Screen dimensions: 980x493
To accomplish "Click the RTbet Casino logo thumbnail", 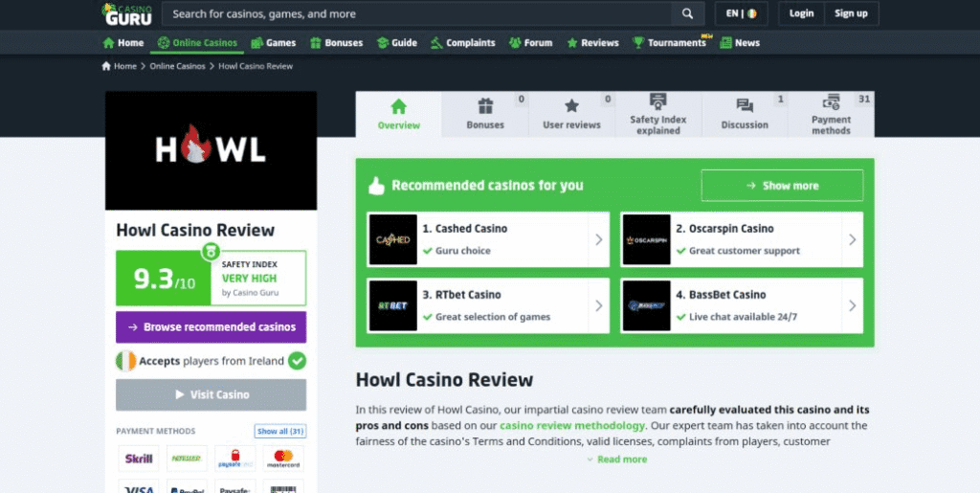I will (x=393, y=306).
